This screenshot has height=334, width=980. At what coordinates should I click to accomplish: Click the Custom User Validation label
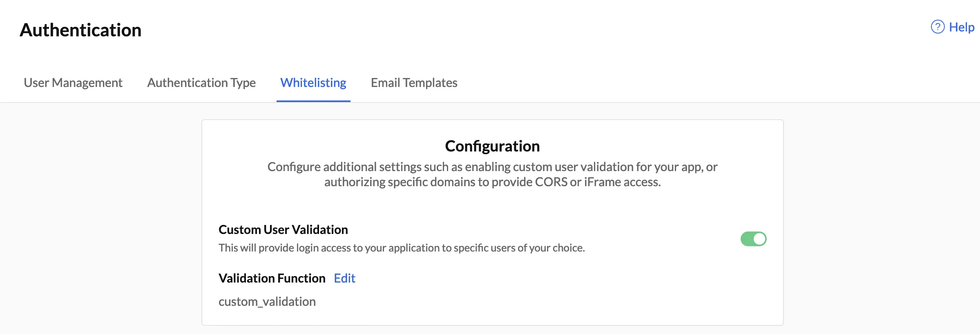tap(283, 230)
